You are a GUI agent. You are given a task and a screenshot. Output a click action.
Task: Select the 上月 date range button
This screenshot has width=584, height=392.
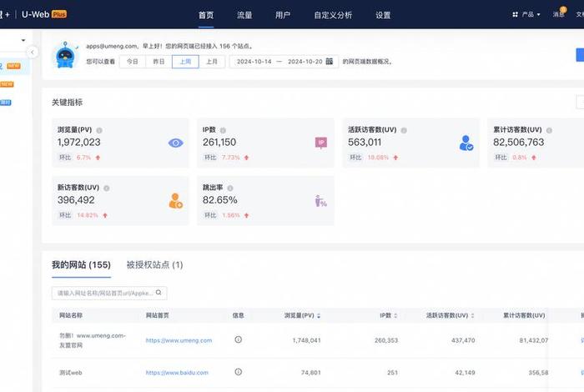pyautogui.click(x=212, y=62)
